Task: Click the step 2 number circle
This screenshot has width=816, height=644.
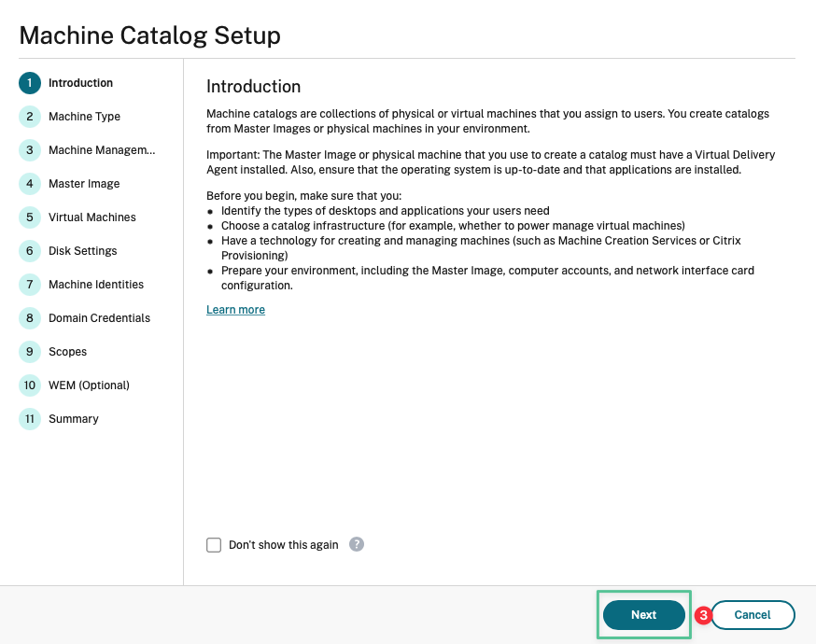Action: pos(30,117)
